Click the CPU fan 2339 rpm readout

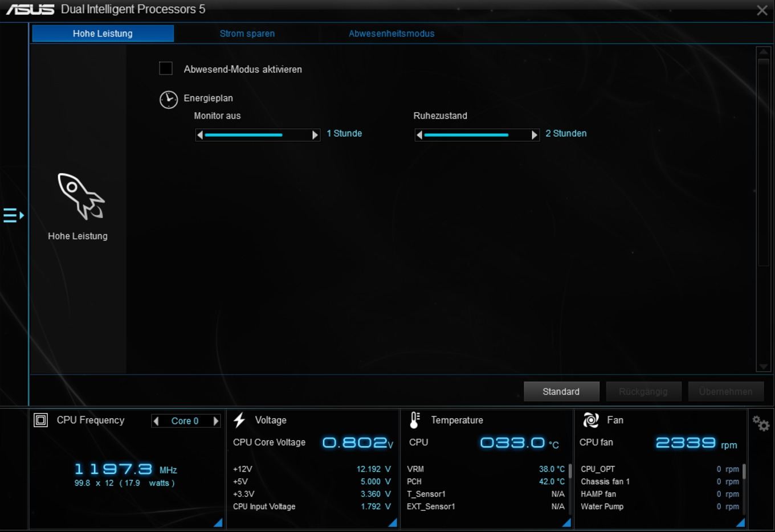pos(696,443)
